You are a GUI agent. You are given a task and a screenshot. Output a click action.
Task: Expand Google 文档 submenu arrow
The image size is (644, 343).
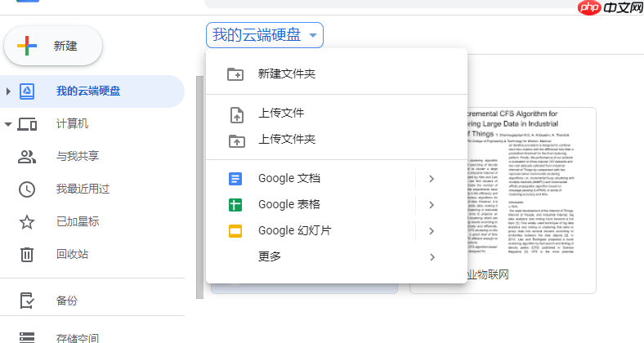pos(432,179)
